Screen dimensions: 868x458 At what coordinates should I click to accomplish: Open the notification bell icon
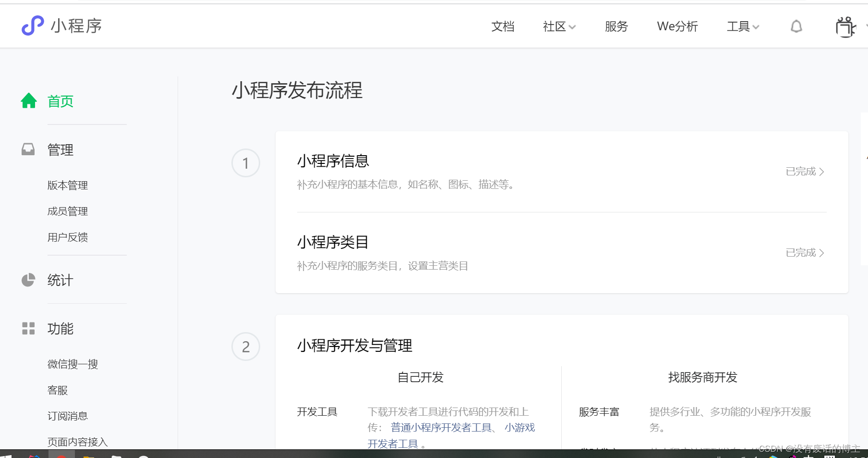pyautogui.click(x=796, y=26)
